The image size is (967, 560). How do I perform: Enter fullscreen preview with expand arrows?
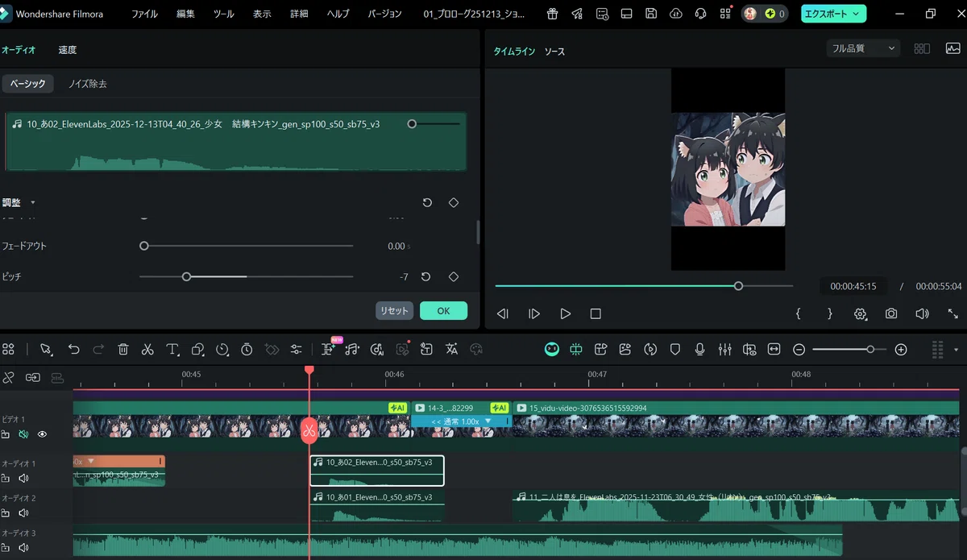click(953, 313)
